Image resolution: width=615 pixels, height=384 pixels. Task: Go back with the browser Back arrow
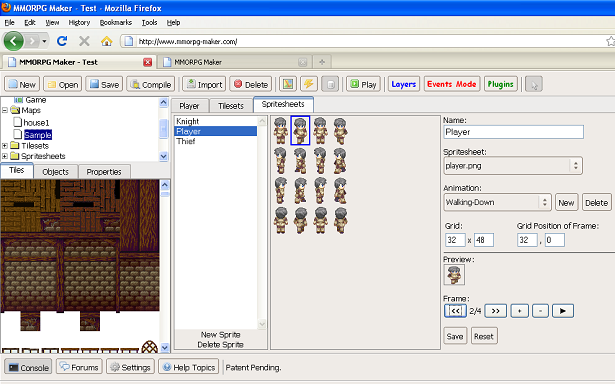click(x=14, y=41)
